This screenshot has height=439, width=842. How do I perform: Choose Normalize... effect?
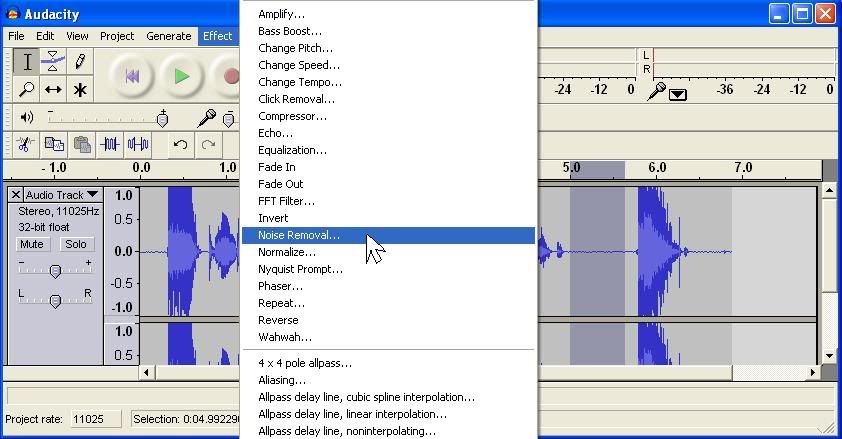pos(388,252)
